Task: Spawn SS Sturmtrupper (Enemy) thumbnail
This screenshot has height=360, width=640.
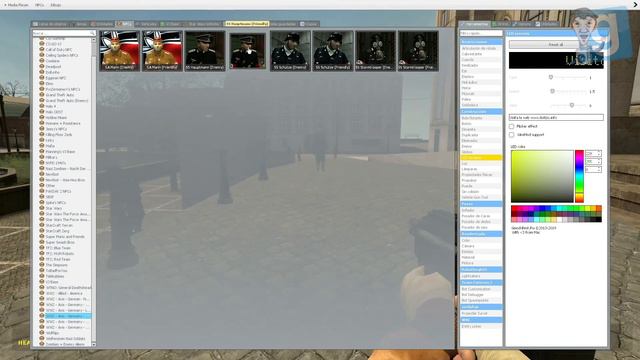Action: point(376,51)
